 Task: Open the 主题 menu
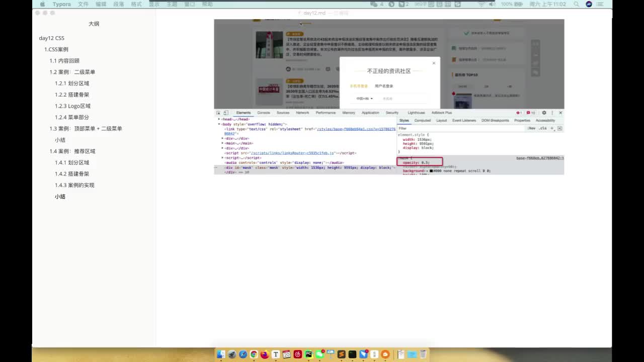172,4
